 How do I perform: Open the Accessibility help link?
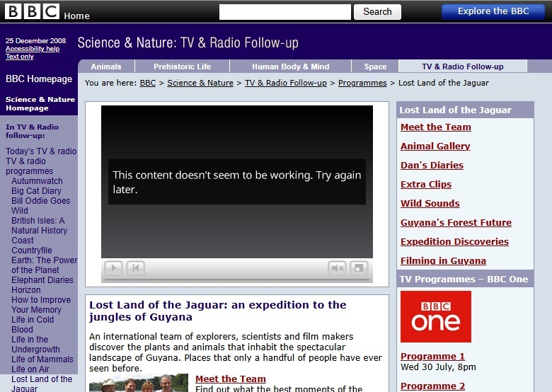point(33,49)
